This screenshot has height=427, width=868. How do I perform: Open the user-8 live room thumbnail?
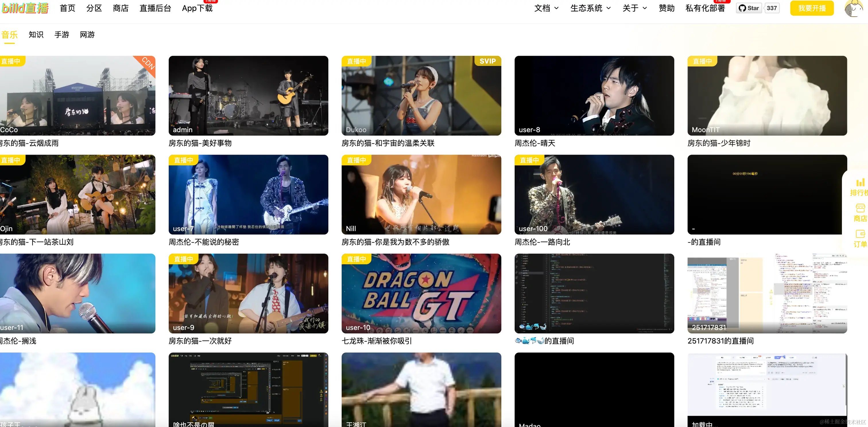pyautogui.click(x=594, y=95)
